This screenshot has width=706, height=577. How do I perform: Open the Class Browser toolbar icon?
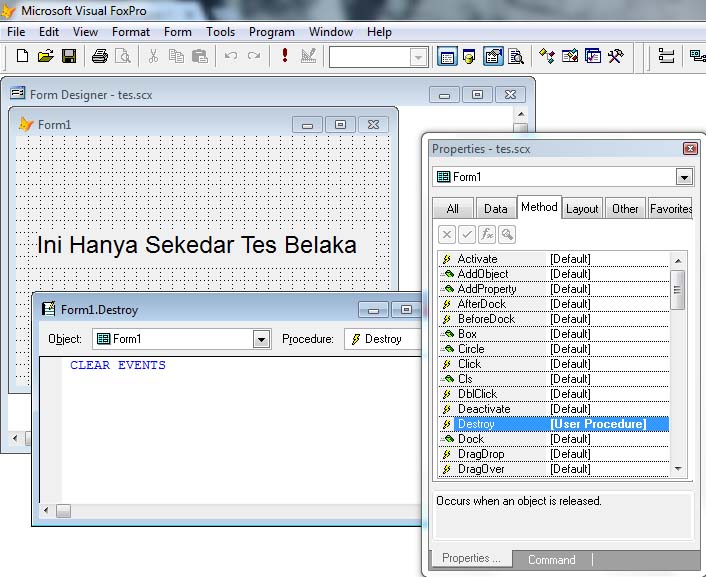click(547, 56)
